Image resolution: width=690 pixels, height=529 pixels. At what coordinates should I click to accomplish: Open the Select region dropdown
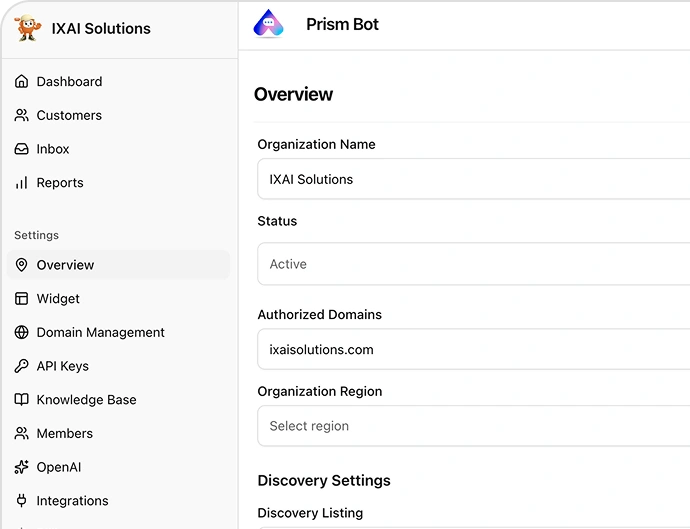[x=473, y=426]
